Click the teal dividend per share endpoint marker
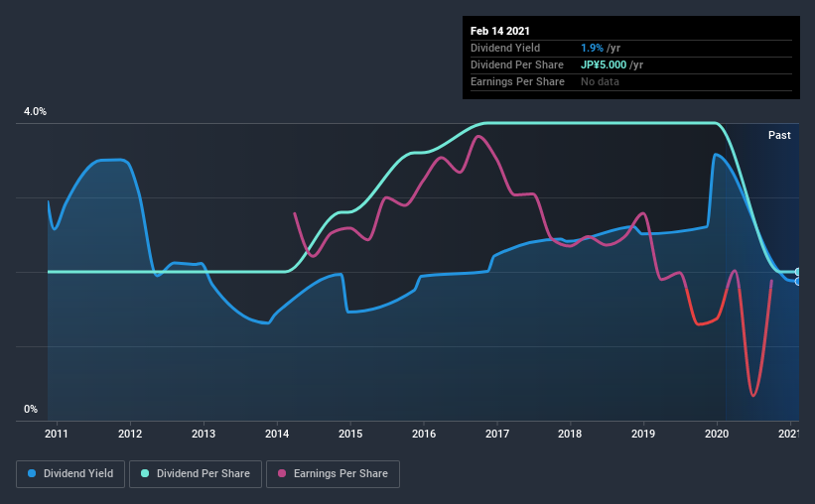815x504 pixels. (x=798, y=272)
